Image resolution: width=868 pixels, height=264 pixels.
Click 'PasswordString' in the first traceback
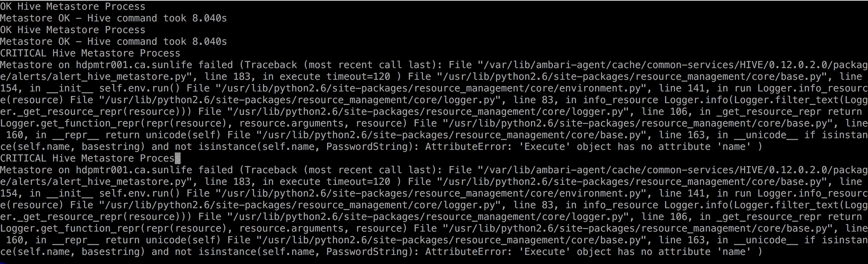[367, 147]
